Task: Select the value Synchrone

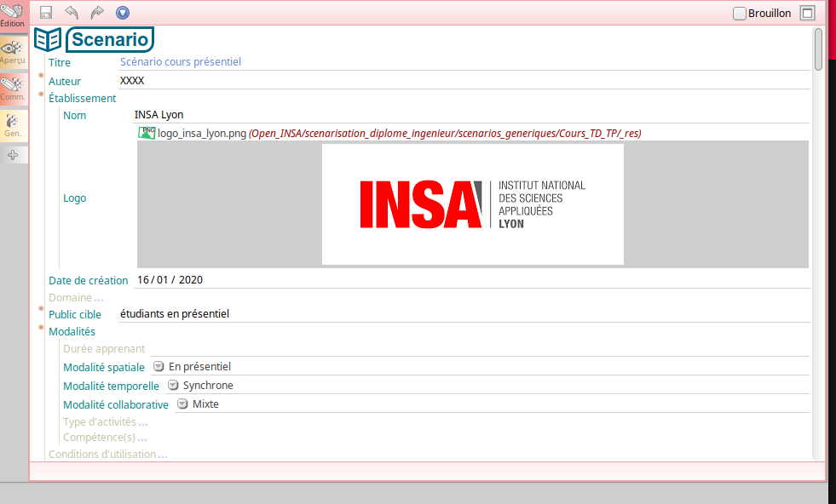Action: [208, 385]
